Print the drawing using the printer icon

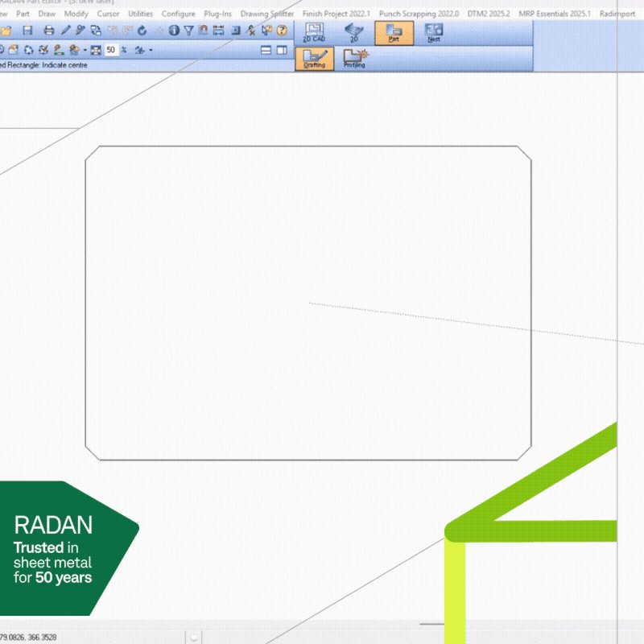pos(49,31)
